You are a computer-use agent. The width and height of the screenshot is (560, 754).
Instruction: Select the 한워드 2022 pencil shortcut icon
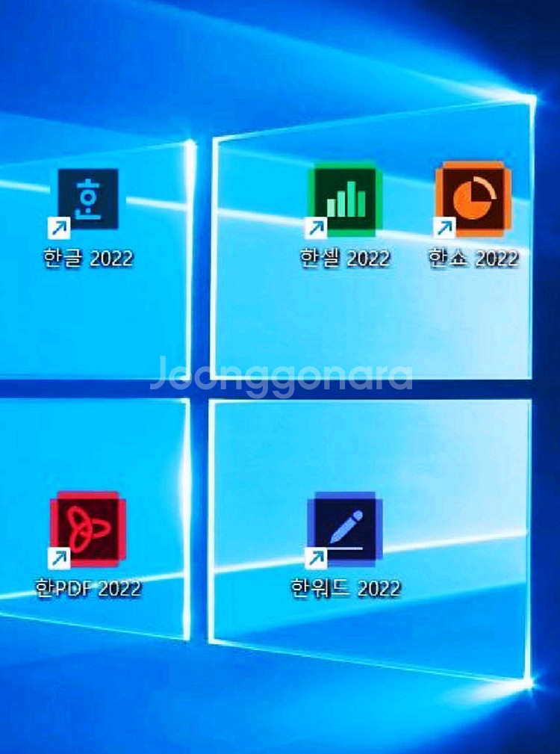click(344, 530)
